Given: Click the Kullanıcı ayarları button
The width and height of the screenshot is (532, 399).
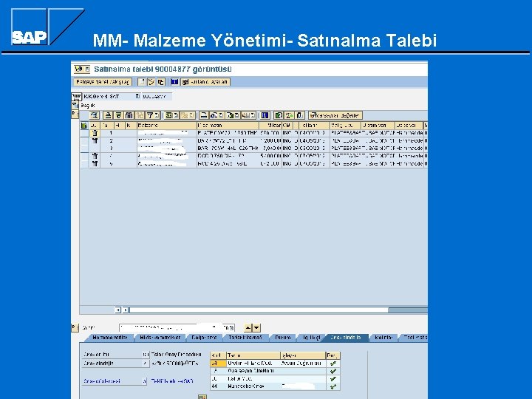Looking at the screenshot, I should 205,82.
